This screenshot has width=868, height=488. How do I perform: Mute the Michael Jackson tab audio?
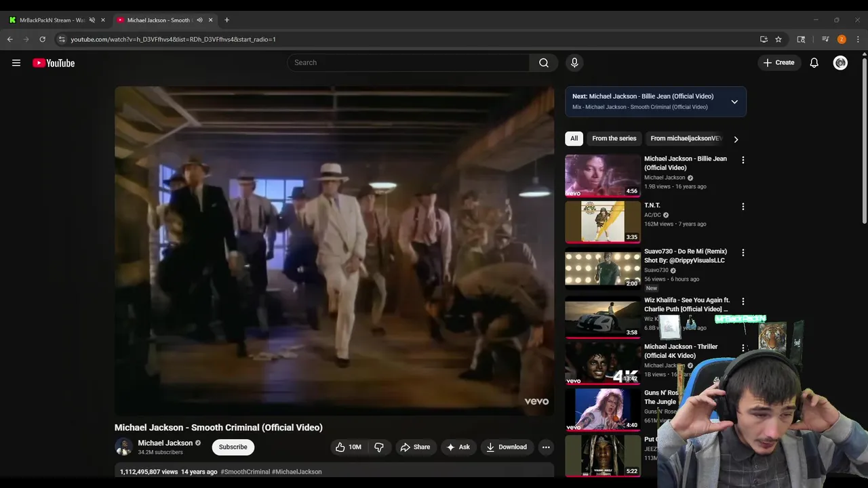[x=199, y=20]
